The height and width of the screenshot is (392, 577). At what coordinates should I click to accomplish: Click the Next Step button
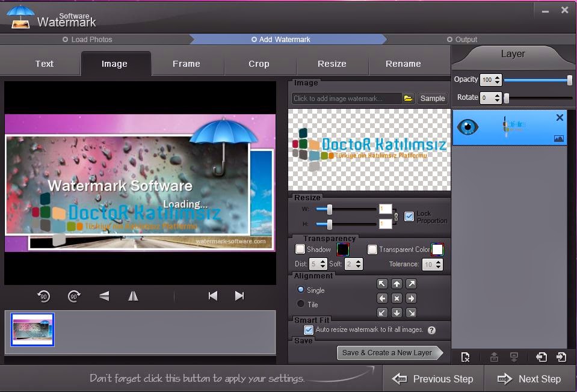(529, 379)
